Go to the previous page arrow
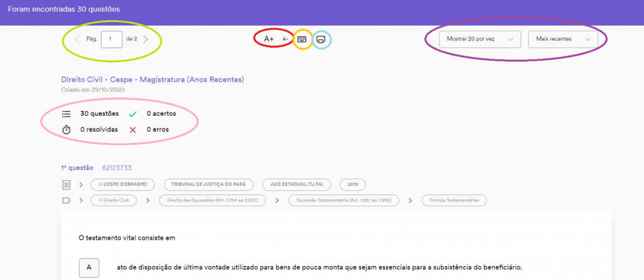Image resolution: width=644 pixels, height=280 pixels. click(x=77, y=40)
